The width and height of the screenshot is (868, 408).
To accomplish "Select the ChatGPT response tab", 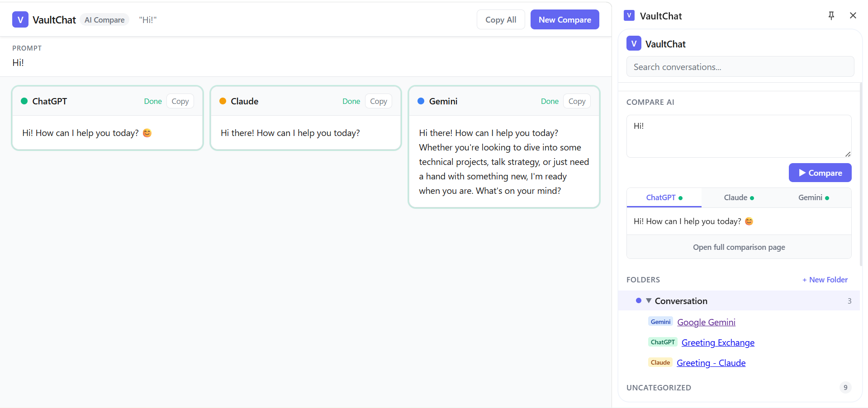I will click(664, 197).
